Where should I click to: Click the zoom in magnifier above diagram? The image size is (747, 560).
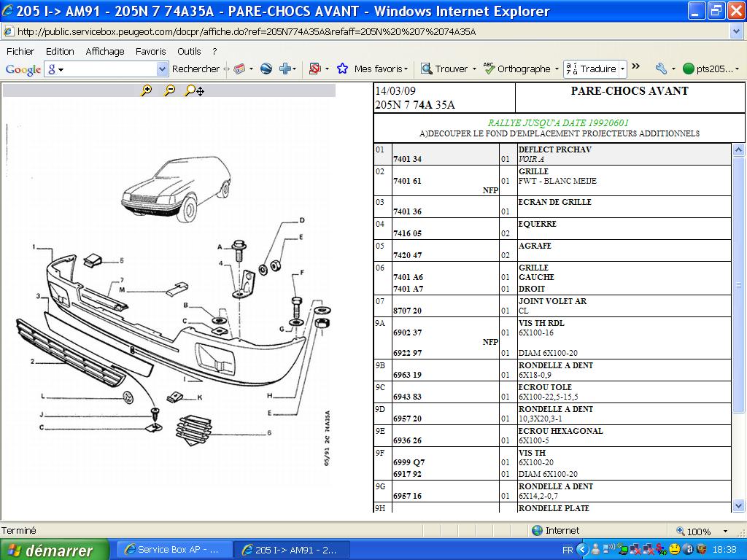(x=147, y=90)
